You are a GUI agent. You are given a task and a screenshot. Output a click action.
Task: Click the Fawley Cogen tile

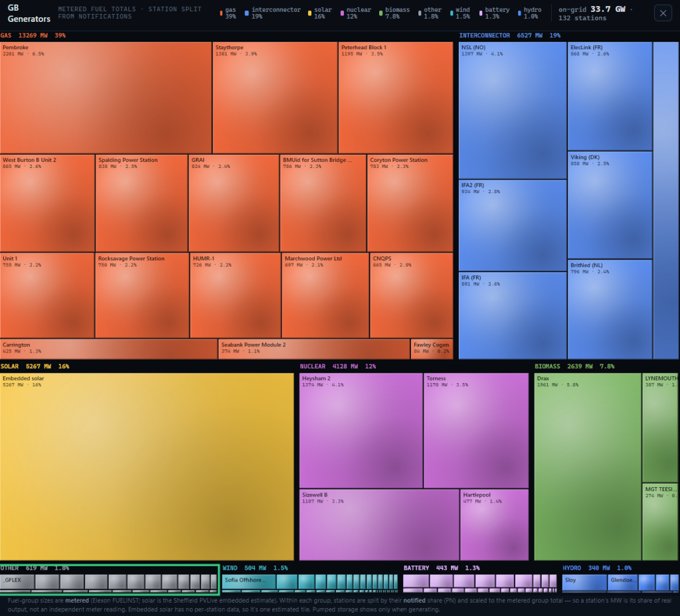pos(432,349)
